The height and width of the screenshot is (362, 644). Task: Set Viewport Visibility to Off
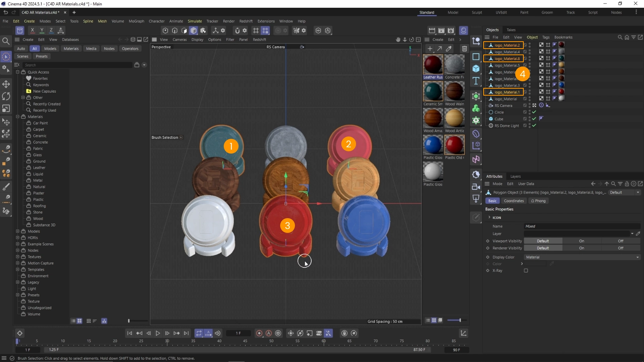[x=621, y=241]
